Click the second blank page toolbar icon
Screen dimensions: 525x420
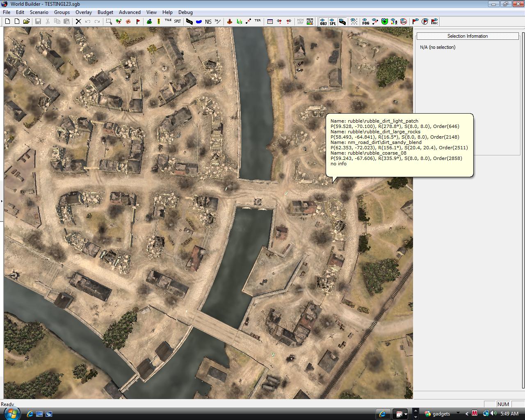tap(17, 21)
